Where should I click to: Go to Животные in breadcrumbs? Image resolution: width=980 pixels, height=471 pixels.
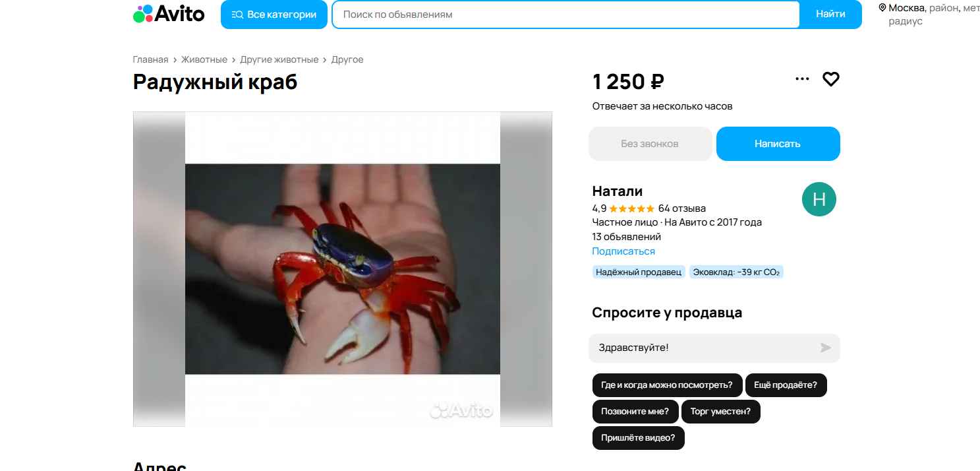point(204,59)
